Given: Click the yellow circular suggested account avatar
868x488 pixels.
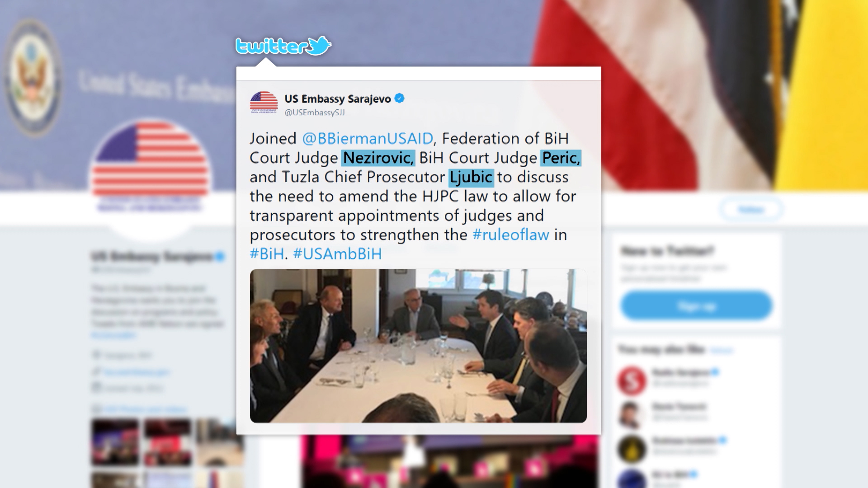Looking at the screenshot, I should pyautogui.click(x=632, y=448).
